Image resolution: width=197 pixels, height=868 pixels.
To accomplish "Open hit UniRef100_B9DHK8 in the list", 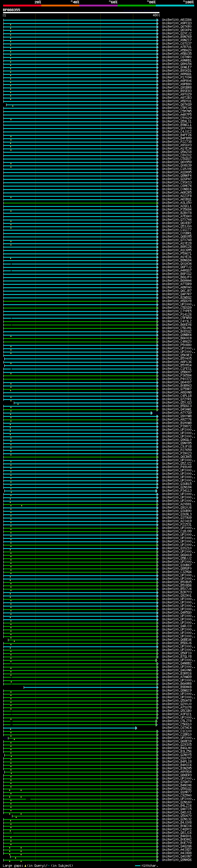I will coord(176,687).
